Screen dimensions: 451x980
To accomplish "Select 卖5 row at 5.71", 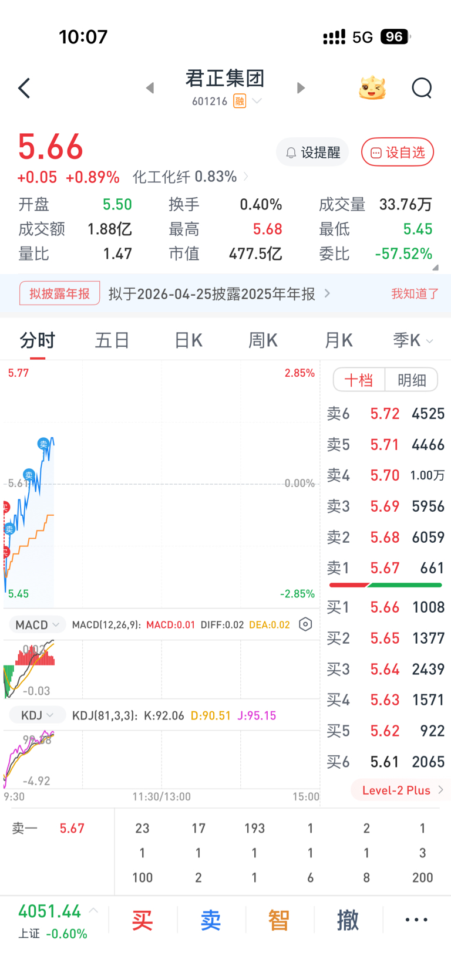I will pyautogui.click(x=385, y=445).
